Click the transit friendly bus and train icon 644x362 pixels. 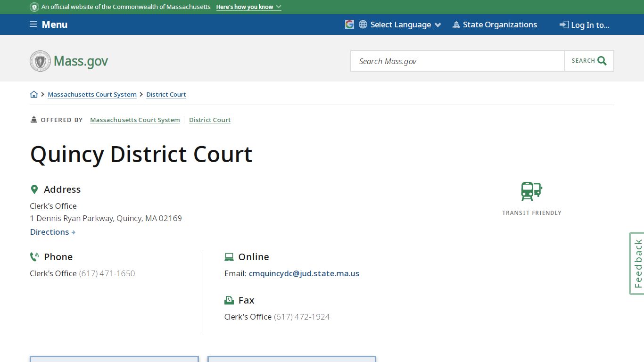point(532,191)
